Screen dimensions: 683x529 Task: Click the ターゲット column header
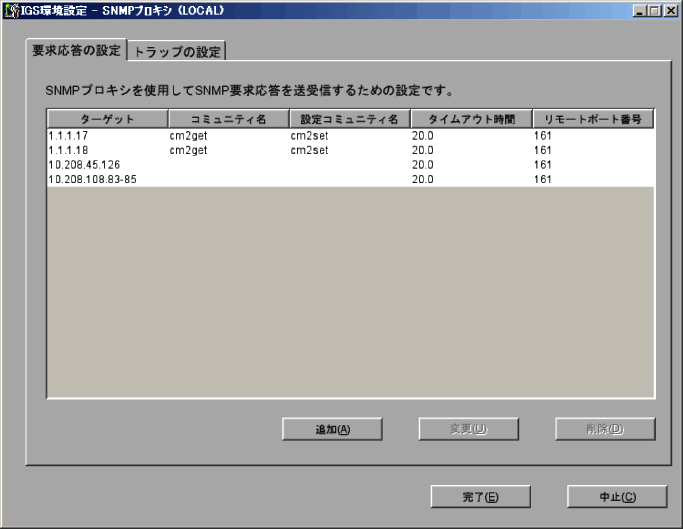coord(107,118)
